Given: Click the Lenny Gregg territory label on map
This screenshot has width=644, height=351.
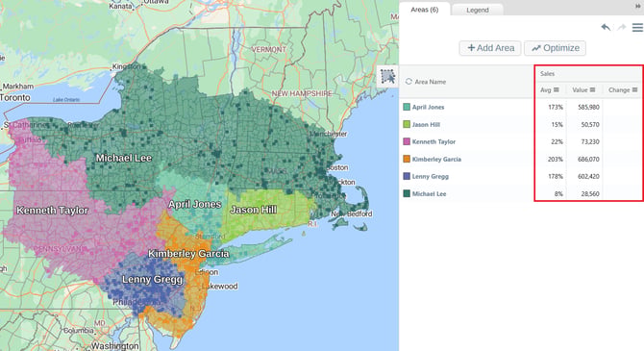Looking at the screenshot, I should point(153,280).
